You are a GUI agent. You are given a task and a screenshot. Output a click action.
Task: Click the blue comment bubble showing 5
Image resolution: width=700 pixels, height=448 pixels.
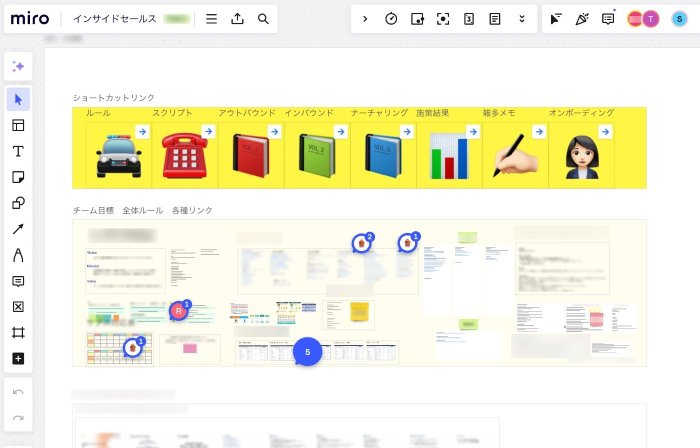tap(308, 352)
